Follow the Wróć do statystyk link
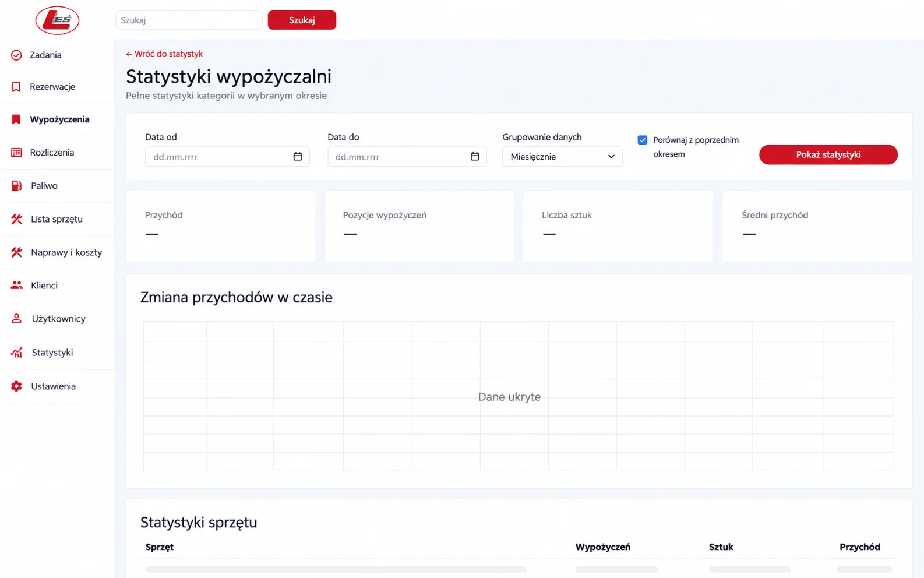 point(164,54)
